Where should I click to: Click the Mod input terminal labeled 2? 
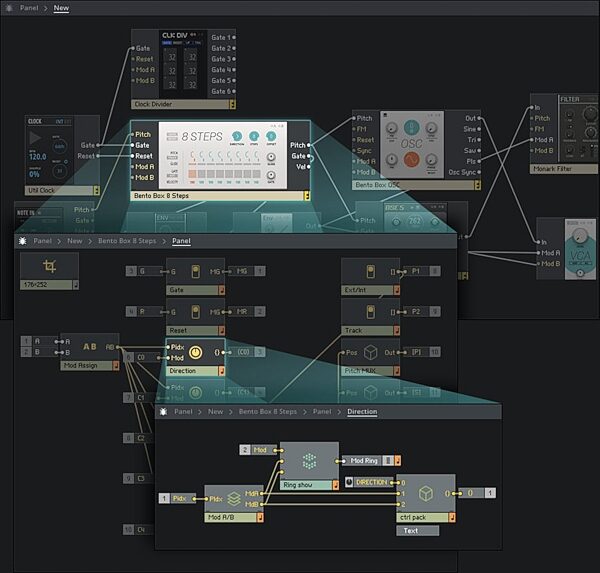(259, 450)
